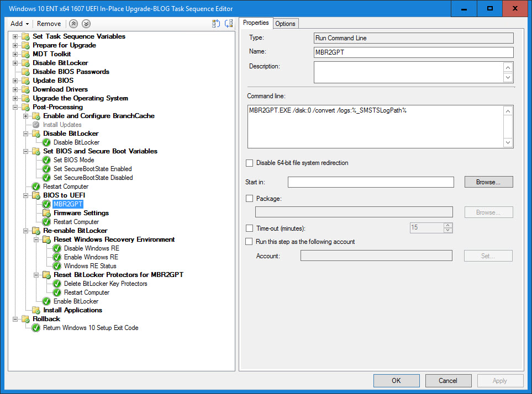The height and width of the screenshot is (394, 532).
Task: Click the Command line scrollbar down arrow
Action: (508, 143)
